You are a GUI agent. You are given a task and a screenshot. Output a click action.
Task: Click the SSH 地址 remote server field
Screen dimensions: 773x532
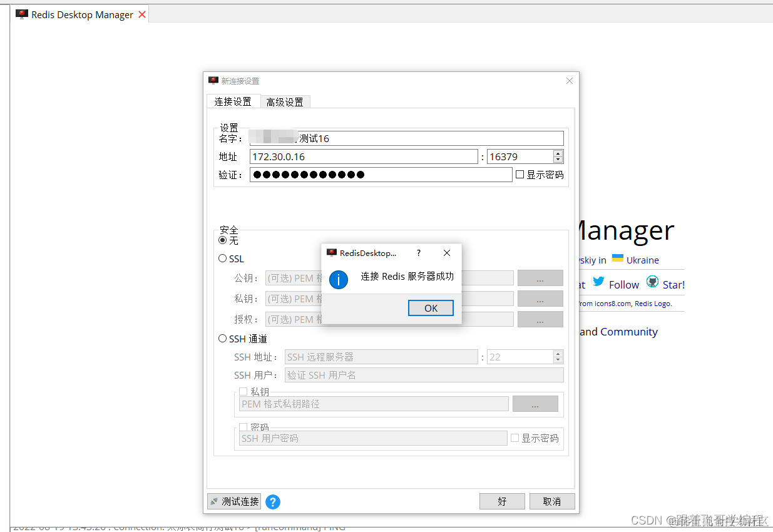(x=381, y=357)
